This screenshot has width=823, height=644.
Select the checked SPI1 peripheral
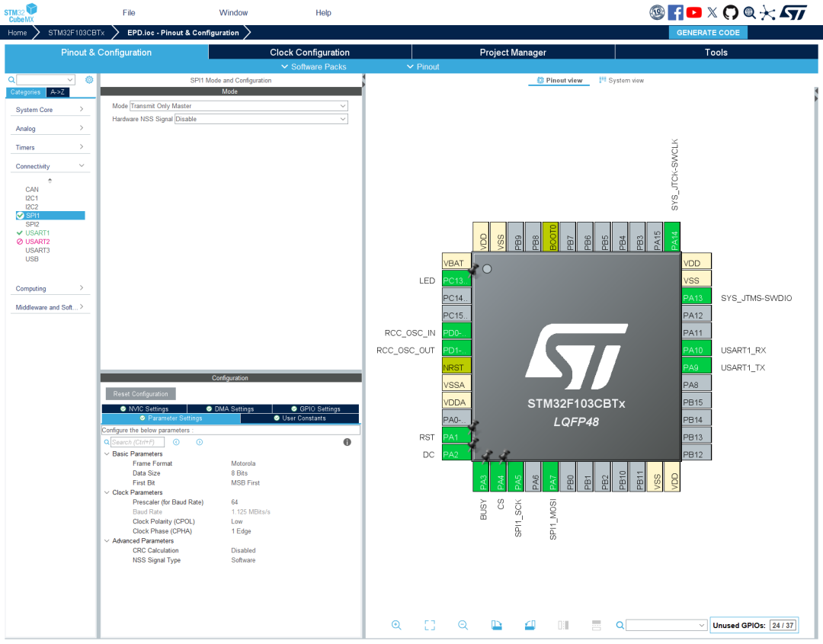click(50, 215)
